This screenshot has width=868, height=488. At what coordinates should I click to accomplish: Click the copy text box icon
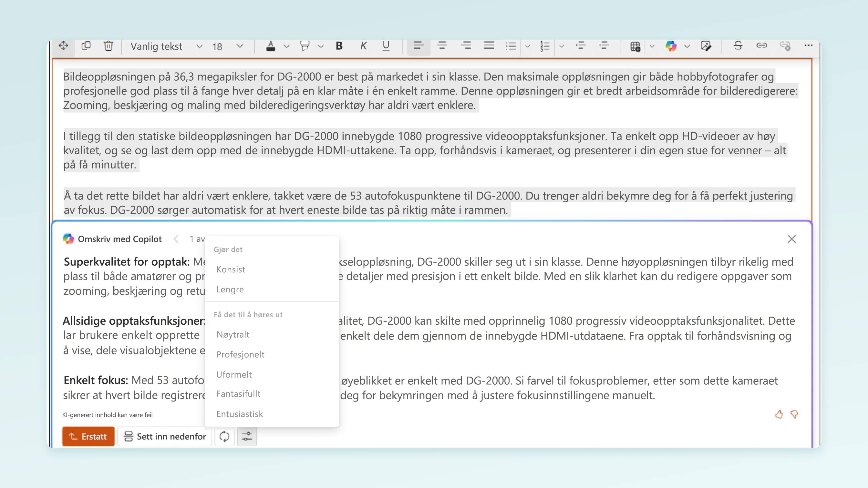86,46
